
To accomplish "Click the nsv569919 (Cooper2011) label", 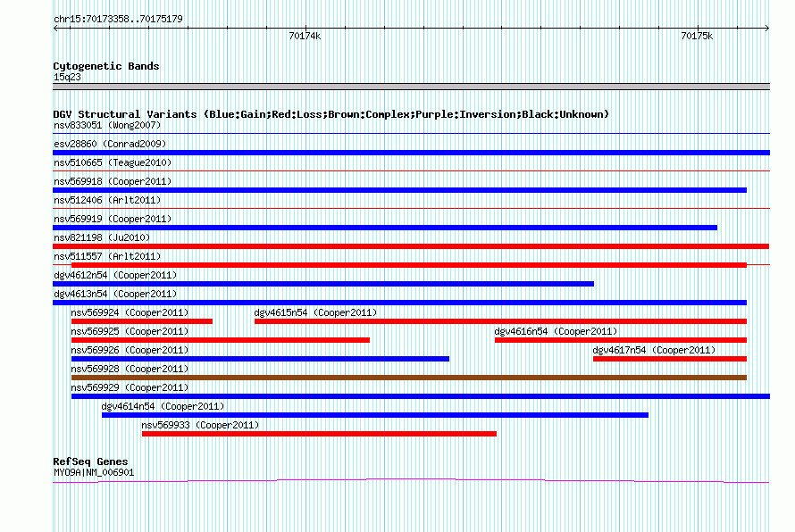I will tap(113, 219).
